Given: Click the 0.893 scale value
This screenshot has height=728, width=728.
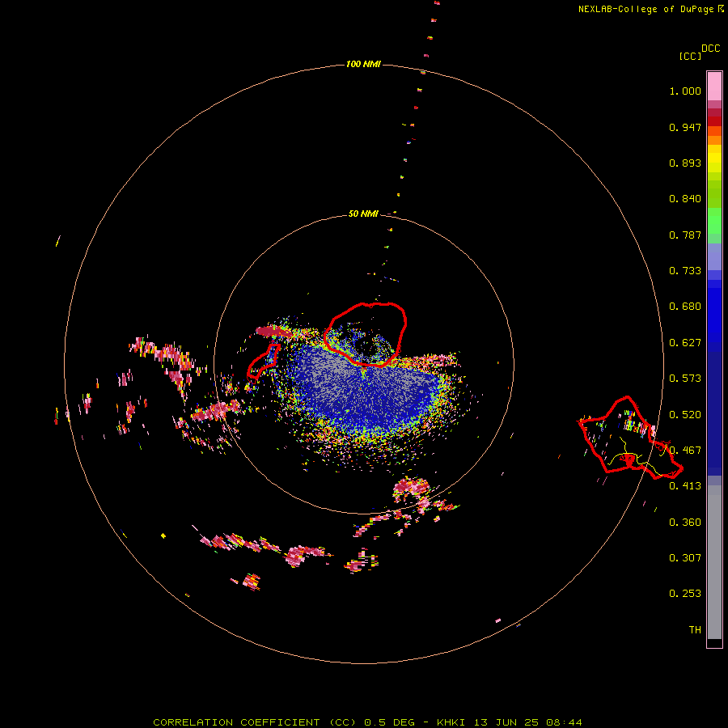Looking at the screenshot, I should (685, 163).
